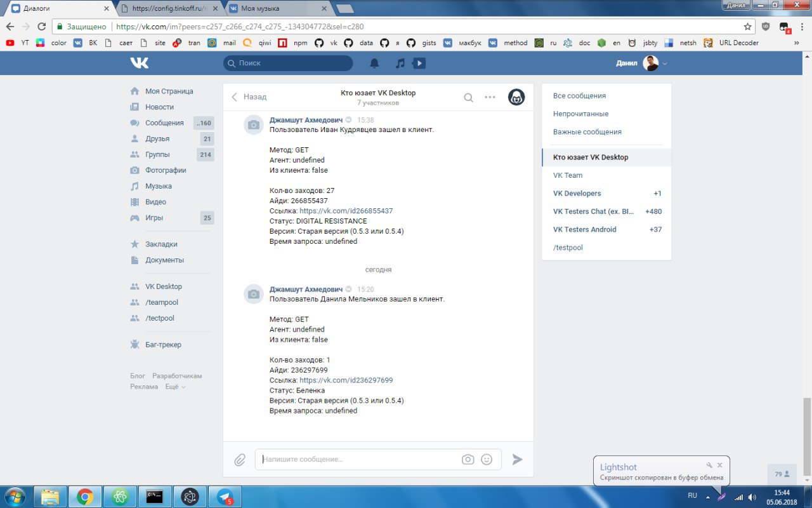Open the URL Decoder bookmark

coord(731,43)
